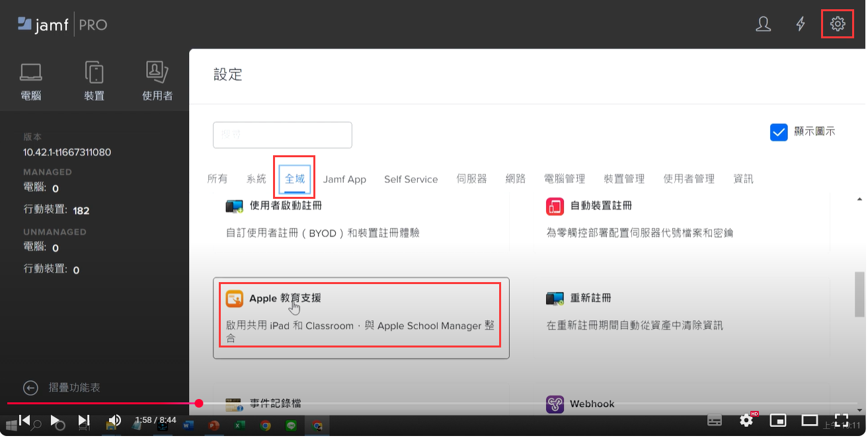Open the Apple 教育支援 title link
Image resolution: width=868 pixels, height=438 pixels.
click(x=286, y=299)
